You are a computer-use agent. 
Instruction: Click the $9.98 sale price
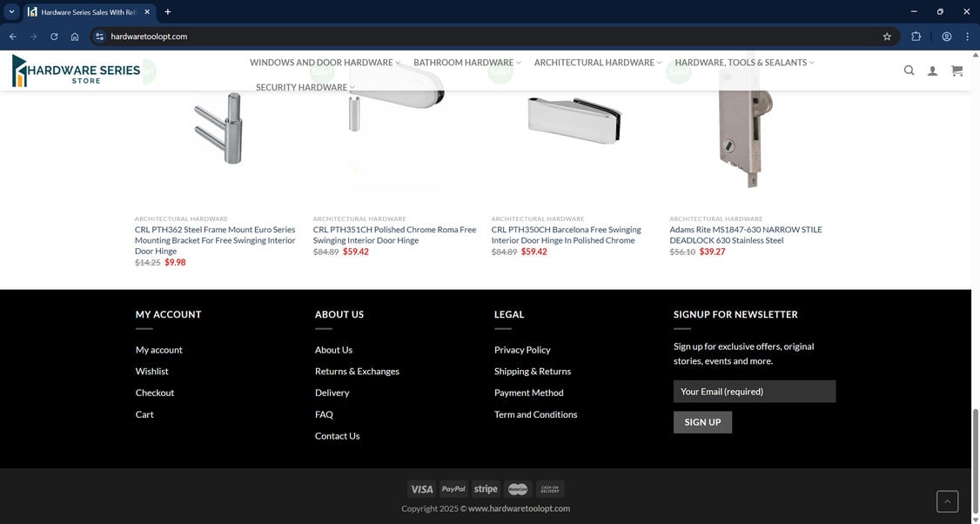pyautogui.click(x=175, y=263)
